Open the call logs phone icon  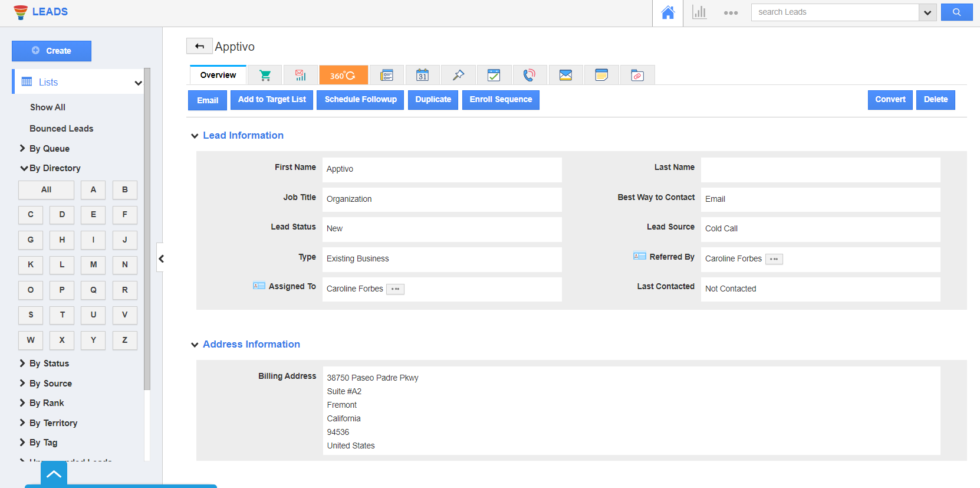(x=530, y=76)
